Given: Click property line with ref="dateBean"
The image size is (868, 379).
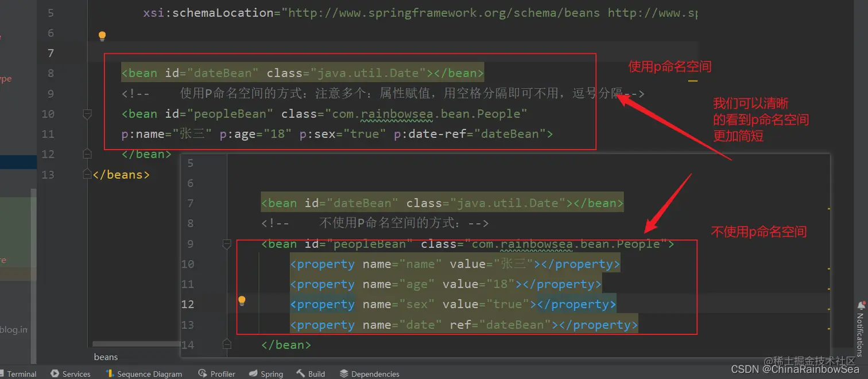Looking at the screenshot, I should click(x=464, y=325).
